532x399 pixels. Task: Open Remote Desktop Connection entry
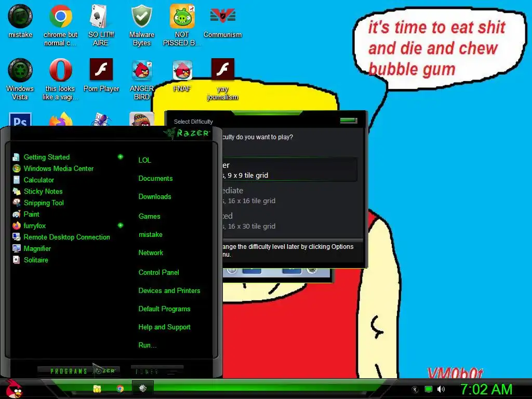[61, 237]
